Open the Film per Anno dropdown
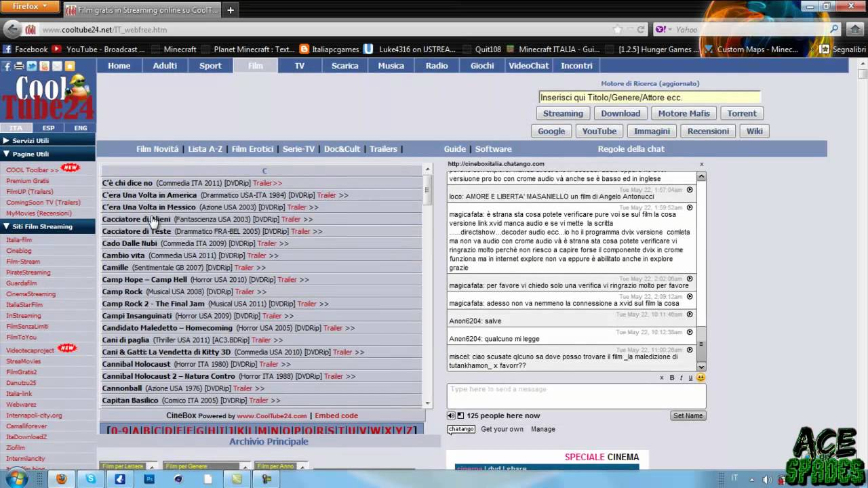Screen dimensions: 868x488 (282, 466)
